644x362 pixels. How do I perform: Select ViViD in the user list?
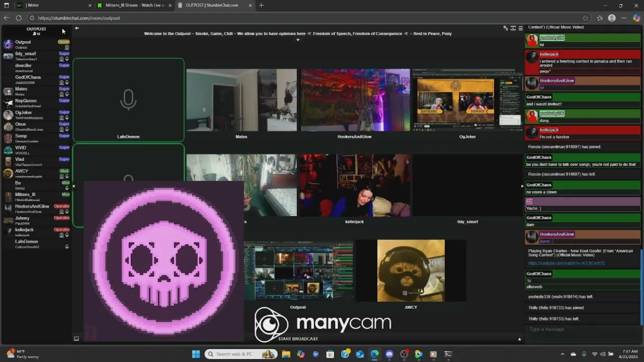click(36, 150)
